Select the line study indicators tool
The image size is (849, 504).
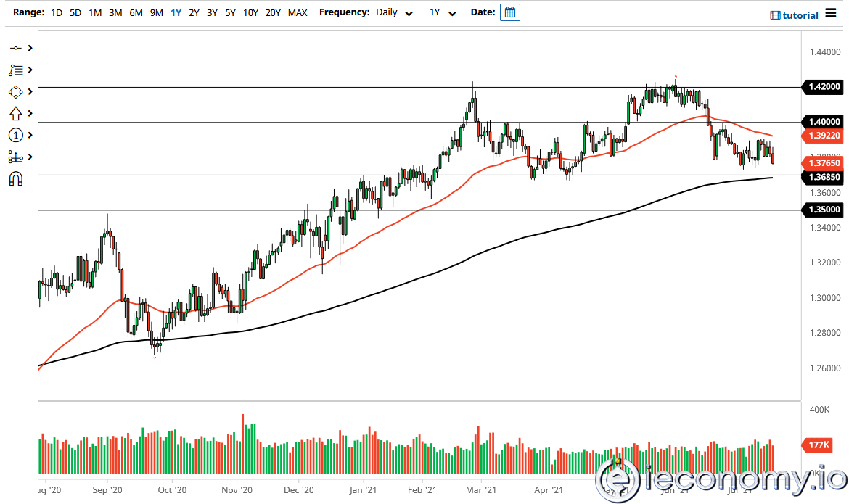(x=16, y=70)
